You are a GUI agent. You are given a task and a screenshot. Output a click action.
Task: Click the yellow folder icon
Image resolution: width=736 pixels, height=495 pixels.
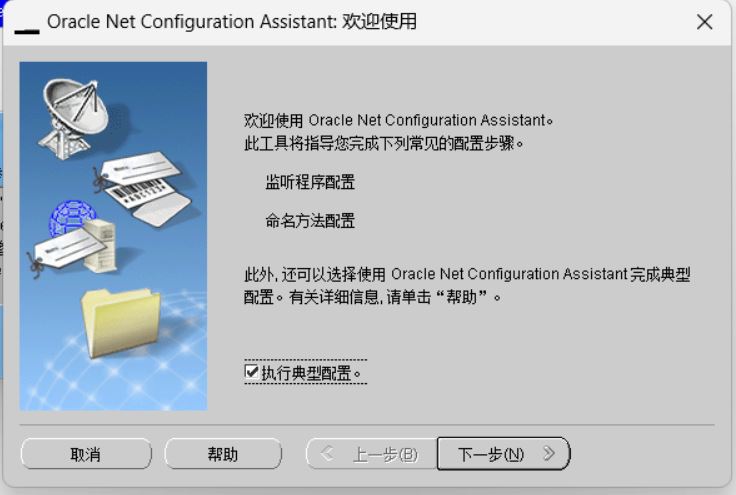(121, 323)
